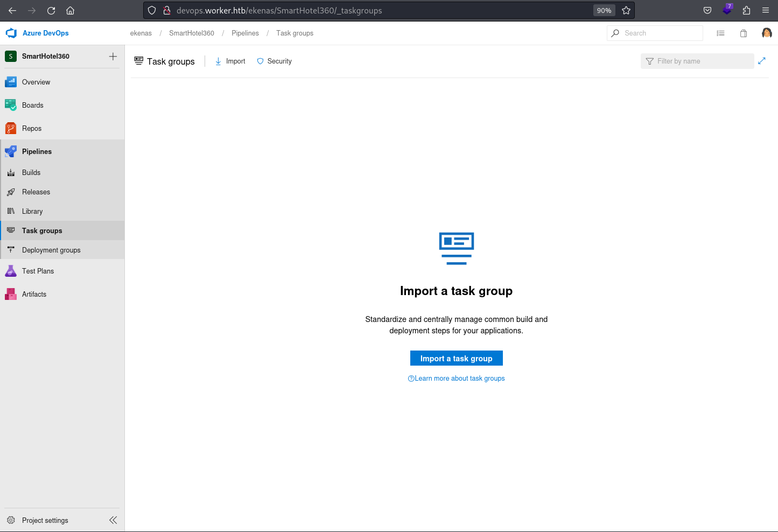Screen dimensions: 778x532
Task: Click the Import a task group heading
Action: pos(457,291)
